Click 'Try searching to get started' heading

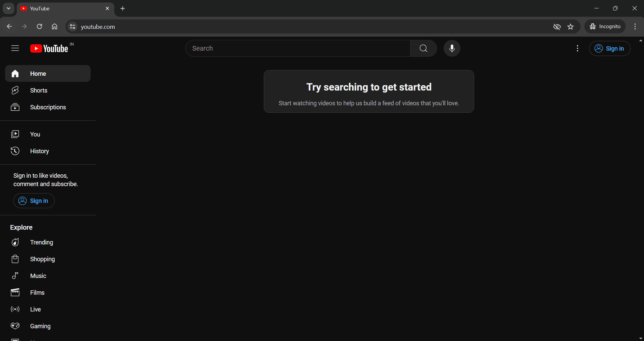click(369, 87)
